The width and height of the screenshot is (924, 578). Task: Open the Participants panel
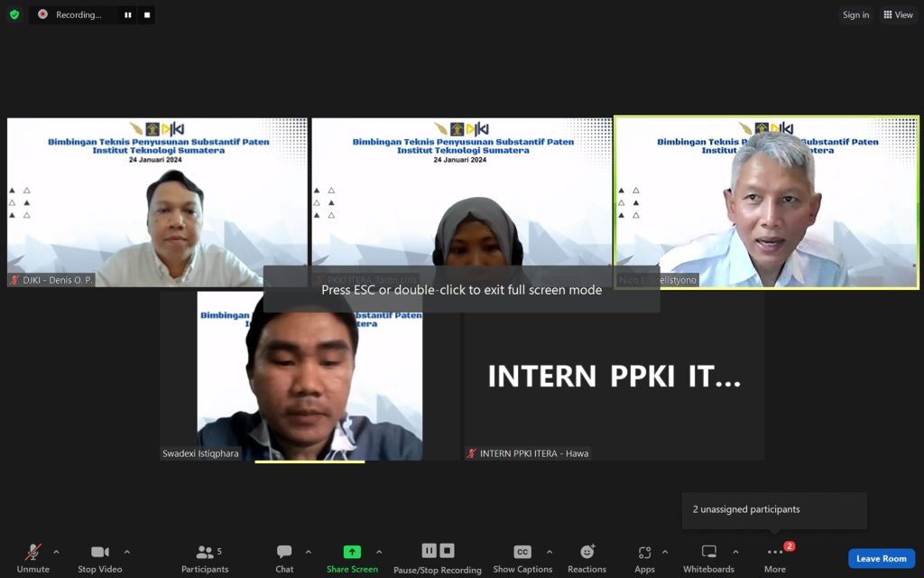205,558
